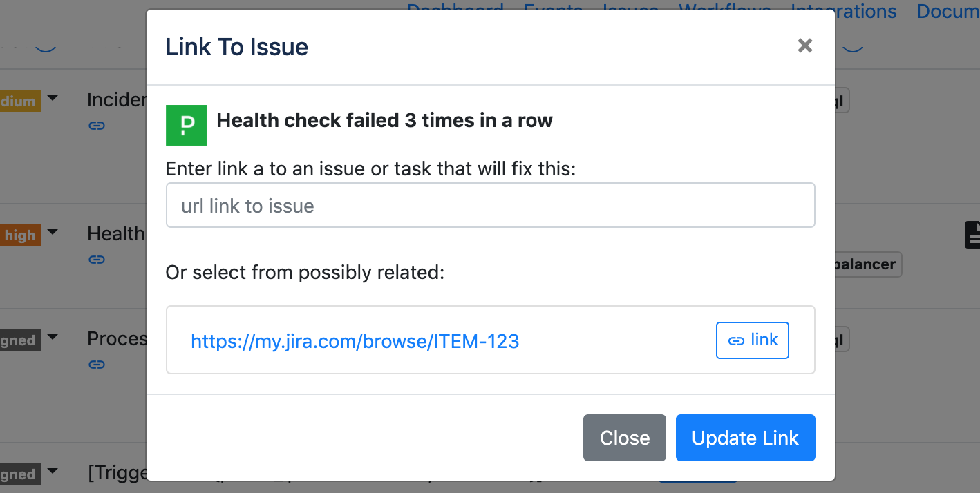Image resolution: width=980 pixels, height=493 pixels.
Task: Click the gray Close button
Action: click(625, 438)
